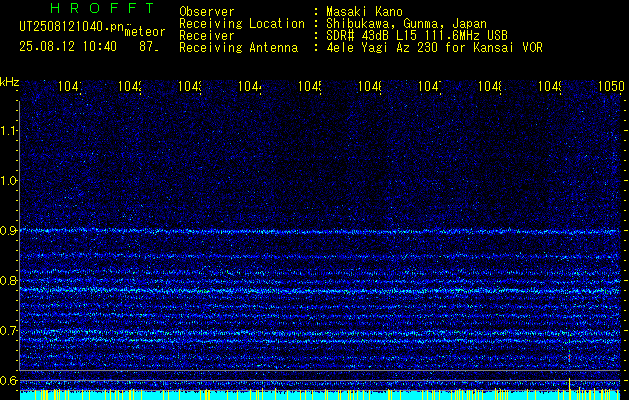Click the 1.0 frequency axis label
Image resolution: width=629 pixels, height=400 pixels.
pos(8,181)
